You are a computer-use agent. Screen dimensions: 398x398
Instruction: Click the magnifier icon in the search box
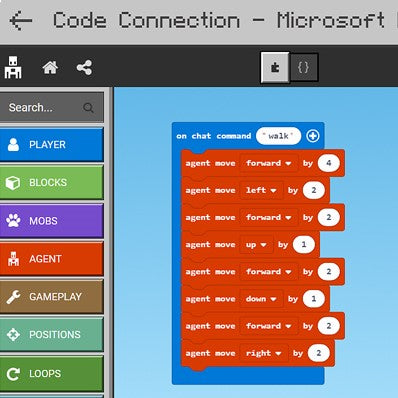(88, 108)
